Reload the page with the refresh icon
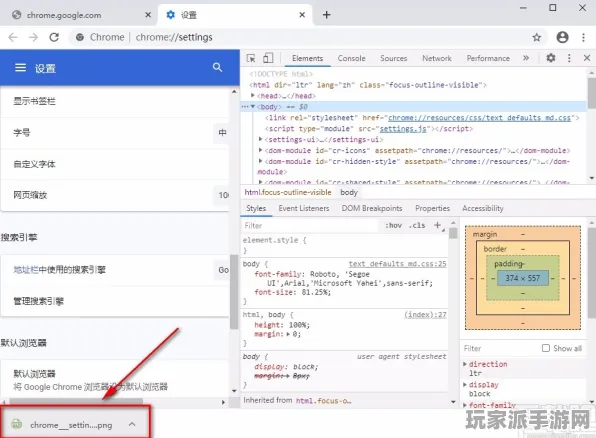 [54, 37]
